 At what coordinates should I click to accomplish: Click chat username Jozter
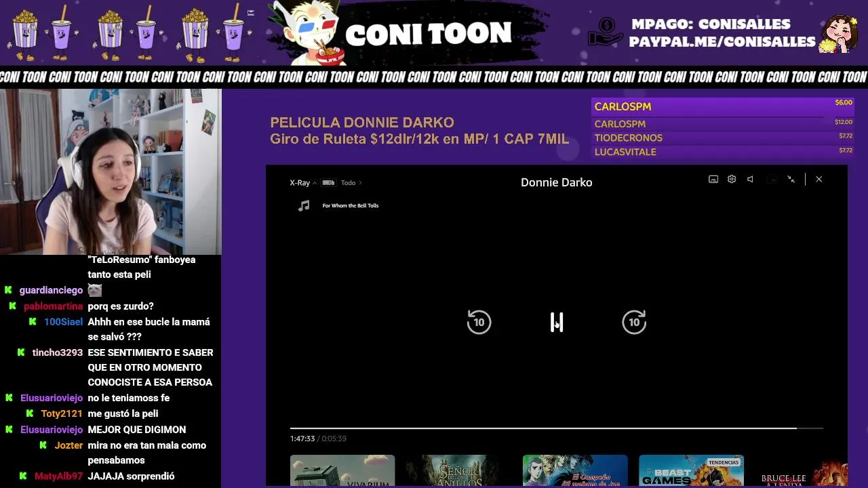68,445
